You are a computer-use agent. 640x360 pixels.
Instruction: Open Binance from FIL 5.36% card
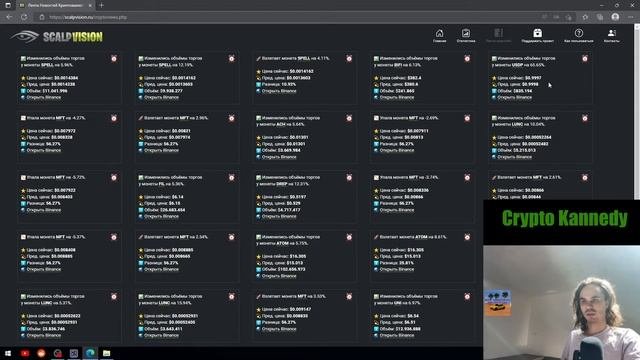(161, 216)
